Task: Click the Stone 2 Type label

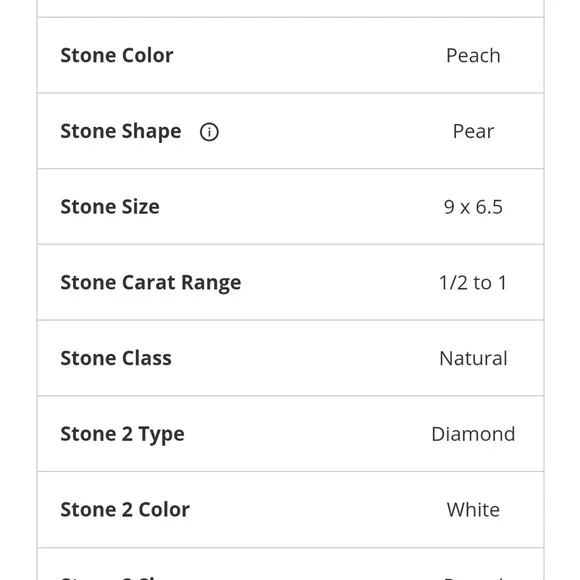Action: [122, 434]
